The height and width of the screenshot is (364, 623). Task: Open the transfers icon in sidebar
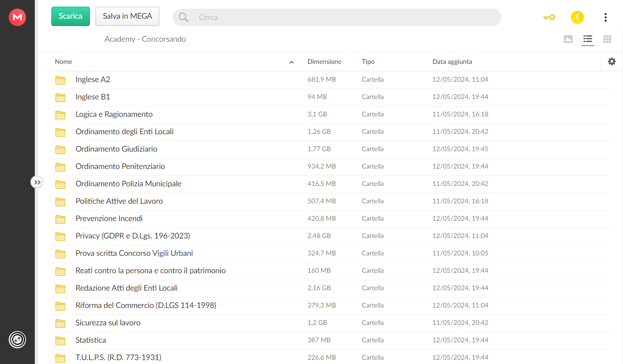click(17, 339)
